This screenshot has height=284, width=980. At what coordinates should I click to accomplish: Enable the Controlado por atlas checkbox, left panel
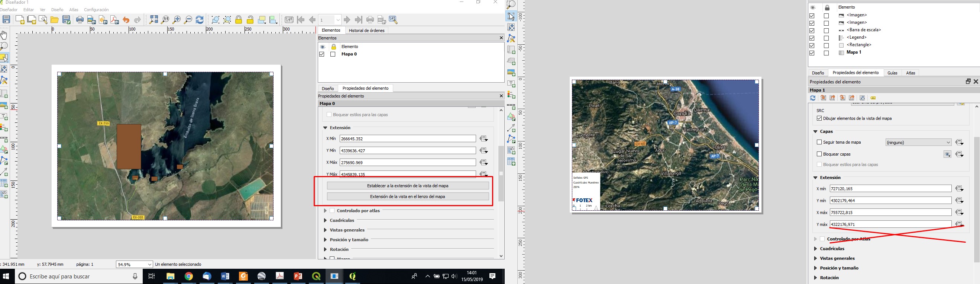coord(332,211)
